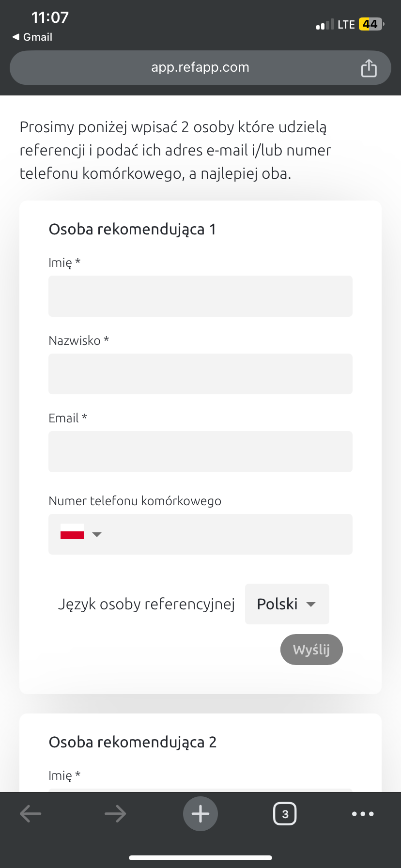This screenshot has height=868, width=401.
Task: Expand the phone country code dropdown arrow
Action: pos(97,535)
